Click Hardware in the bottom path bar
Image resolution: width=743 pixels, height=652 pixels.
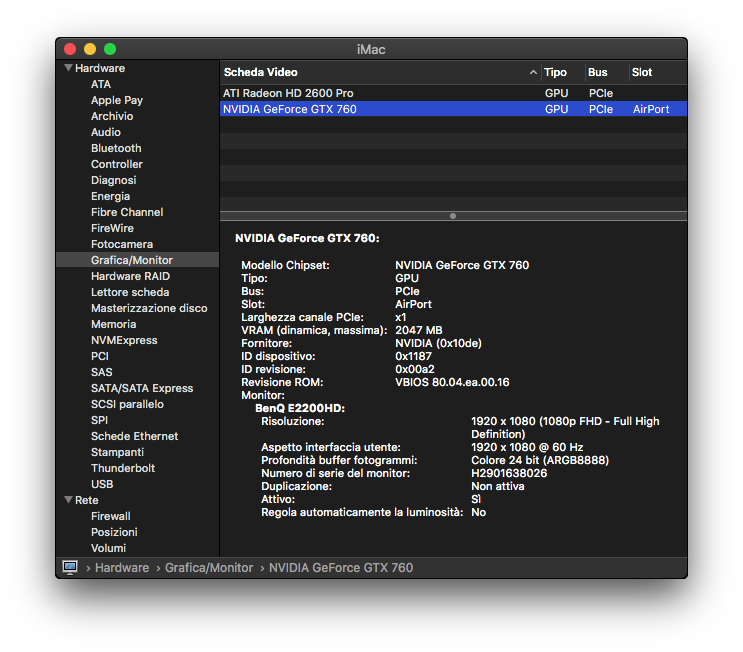click(122, 567)
